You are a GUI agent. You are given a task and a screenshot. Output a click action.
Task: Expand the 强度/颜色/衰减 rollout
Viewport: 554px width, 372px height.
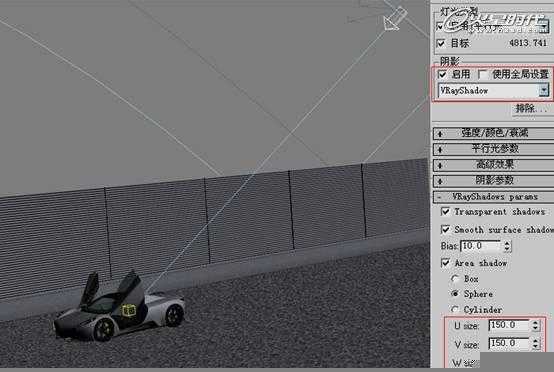493,133
